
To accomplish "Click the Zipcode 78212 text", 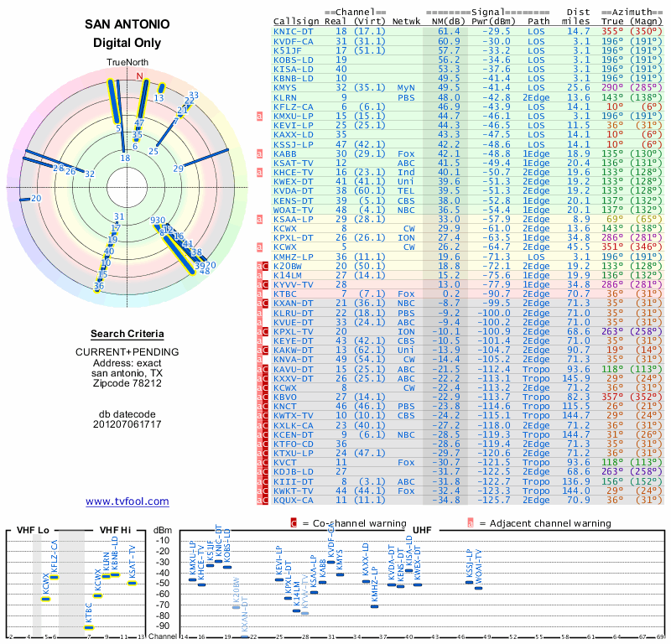I will tap(127, 383).
